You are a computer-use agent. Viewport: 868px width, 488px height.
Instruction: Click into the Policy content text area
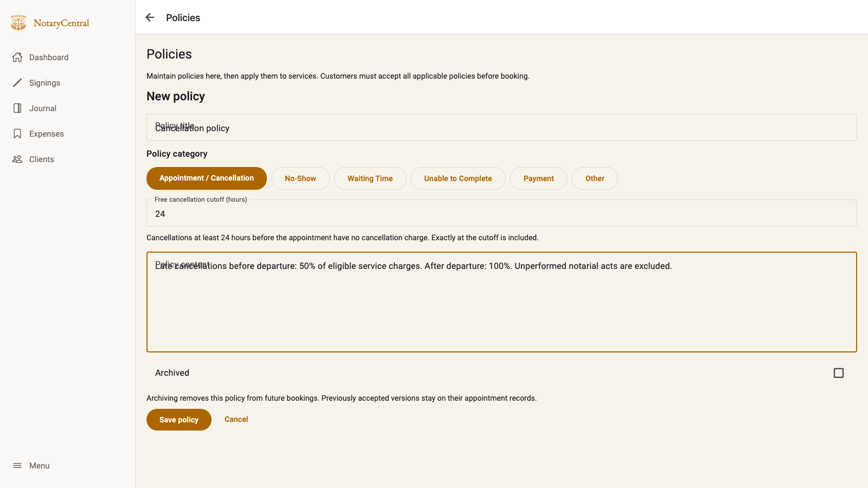click(502, 302)
